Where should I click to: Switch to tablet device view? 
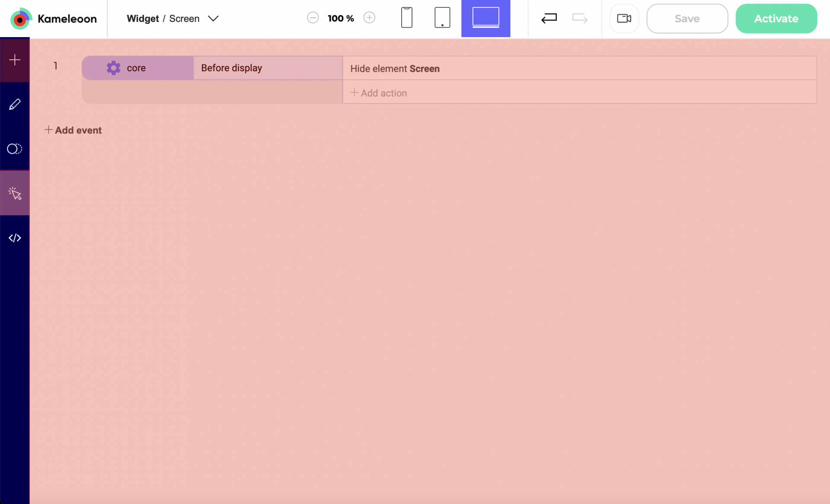[x=442, y=18]
